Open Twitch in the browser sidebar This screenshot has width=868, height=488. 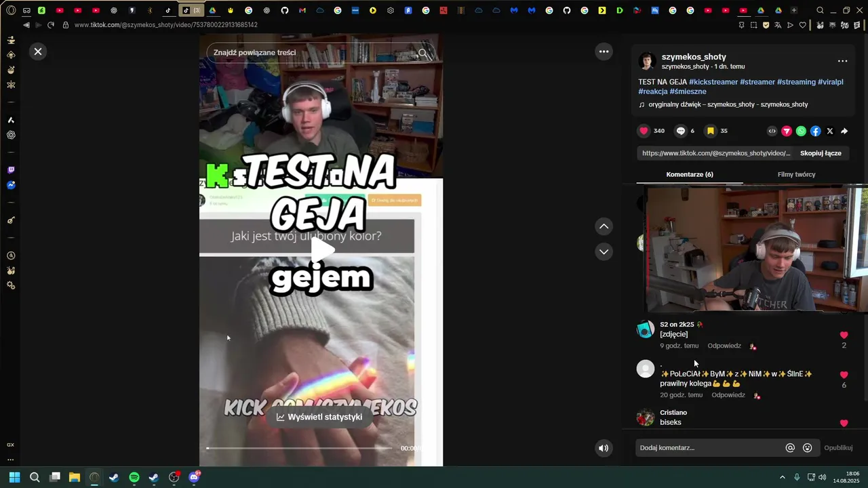(x=11, y=170)
